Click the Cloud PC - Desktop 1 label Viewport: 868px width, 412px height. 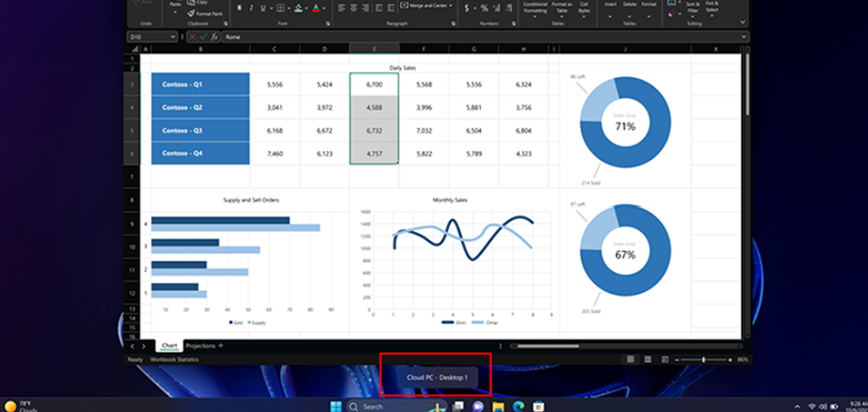[436, 377]
